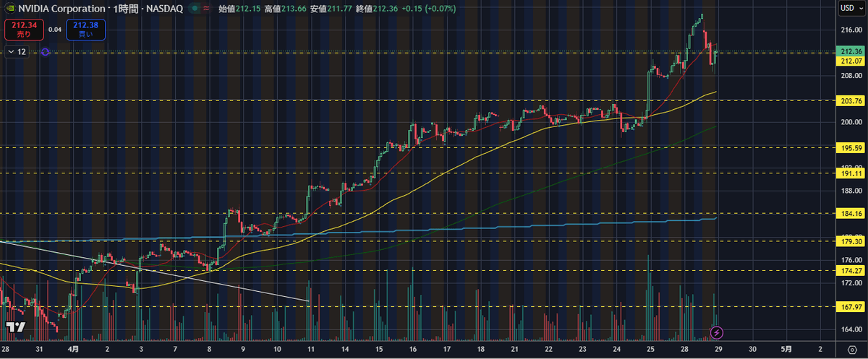Click the blue circle indicator marker

pyautogui.click(x=45, y=52)
